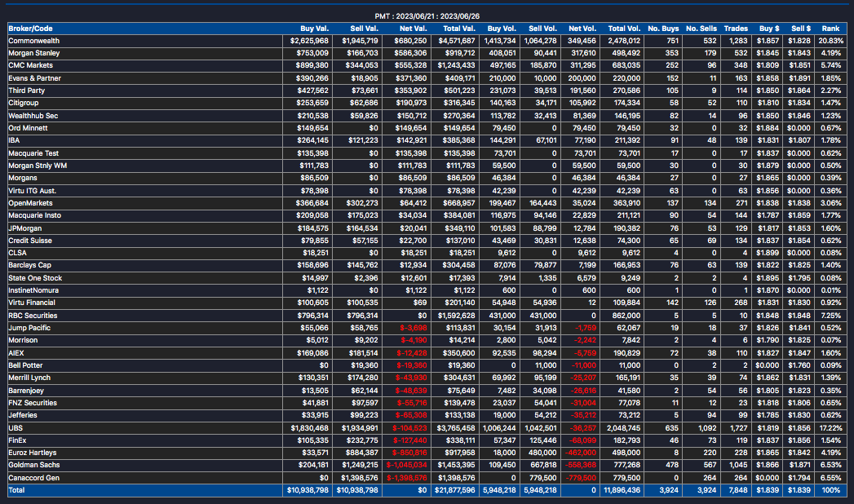Select the Virtu ITG Aust. broker name
The image size is (854, 504).
(x=32, y=191)
